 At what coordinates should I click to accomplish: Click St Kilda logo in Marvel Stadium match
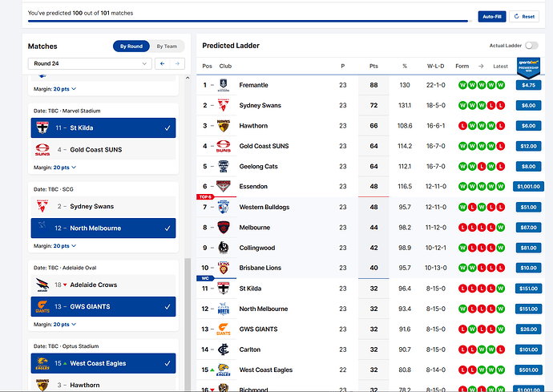42,127
